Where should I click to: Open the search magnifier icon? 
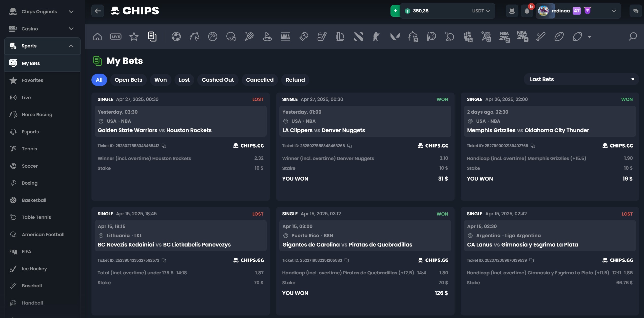[x=633, y=37]
